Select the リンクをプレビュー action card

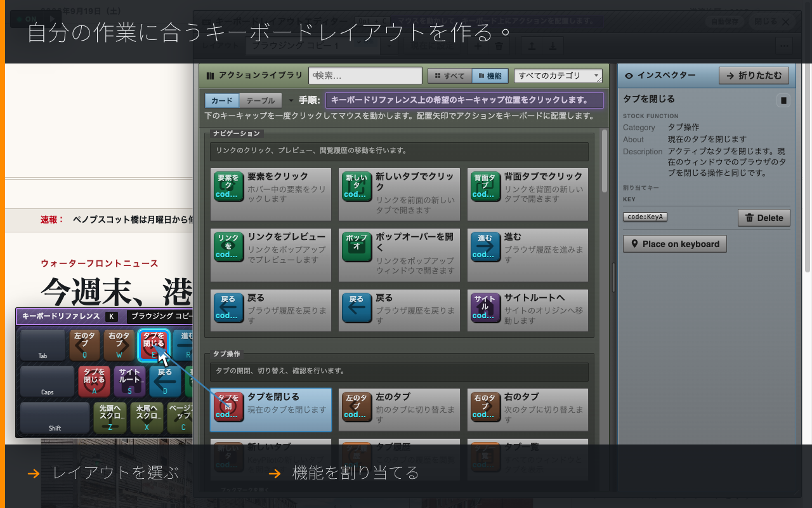(x=271, y=255)
